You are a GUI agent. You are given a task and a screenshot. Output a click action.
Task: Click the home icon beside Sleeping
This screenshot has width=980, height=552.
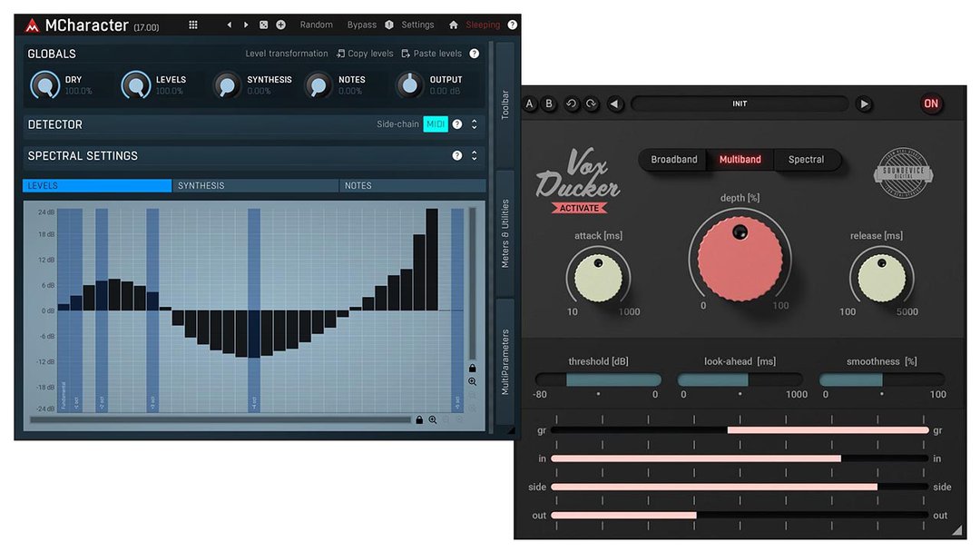point(454,25)
